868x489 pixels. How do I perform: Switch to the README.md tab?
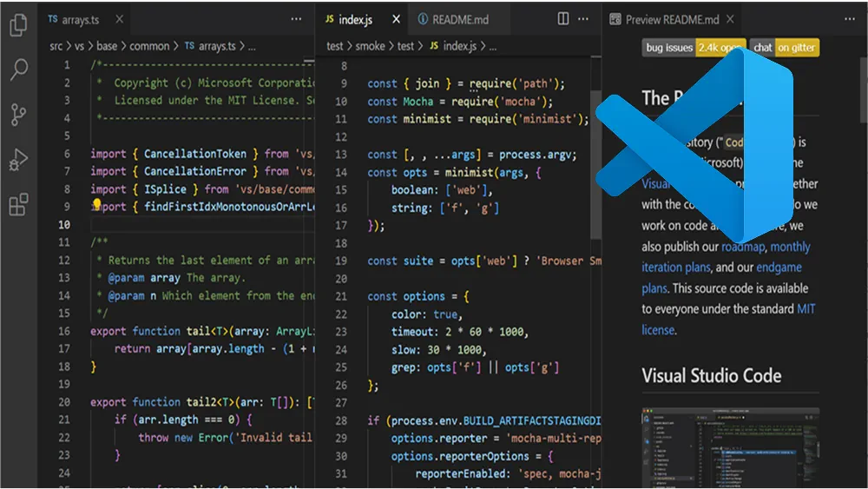(x=456, y=19)
